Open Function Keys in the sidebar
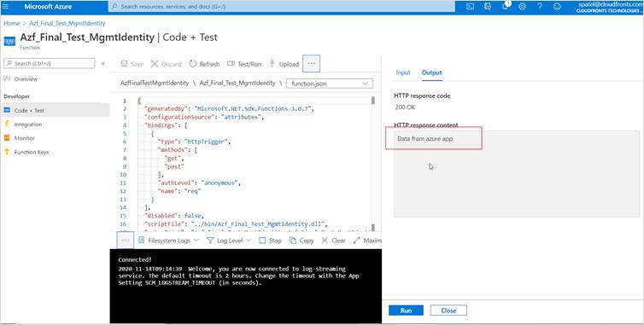 pos(32,152)
